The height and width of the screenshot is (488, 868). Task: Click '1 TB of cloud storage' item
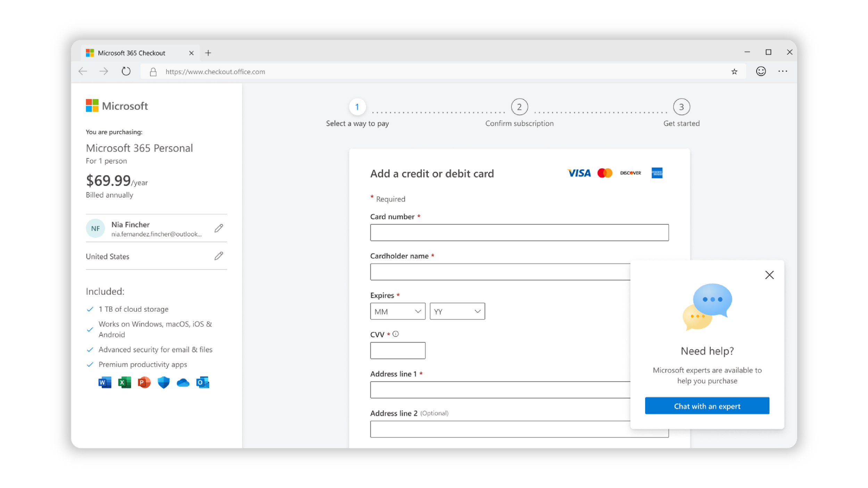tap(133, 309)
